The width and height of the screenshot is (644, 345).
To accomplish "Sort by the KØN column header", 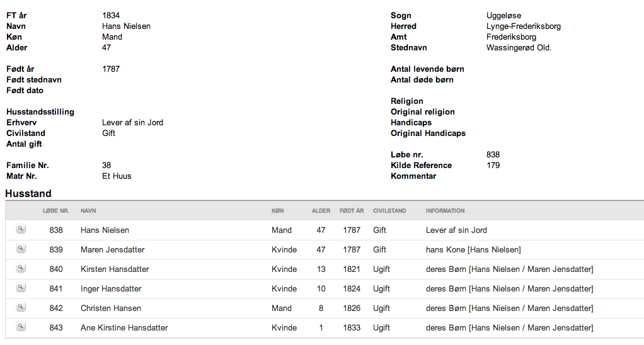I will (x=278, y=211).
